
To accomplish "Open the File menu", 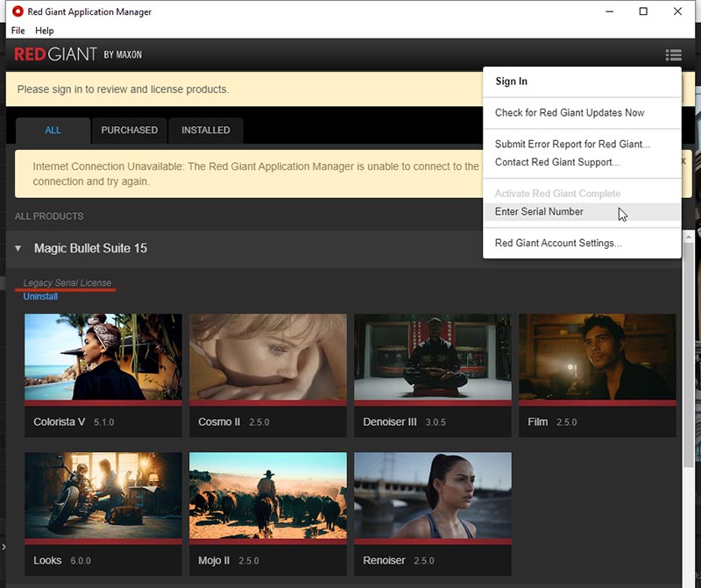I will click(18, 31).
